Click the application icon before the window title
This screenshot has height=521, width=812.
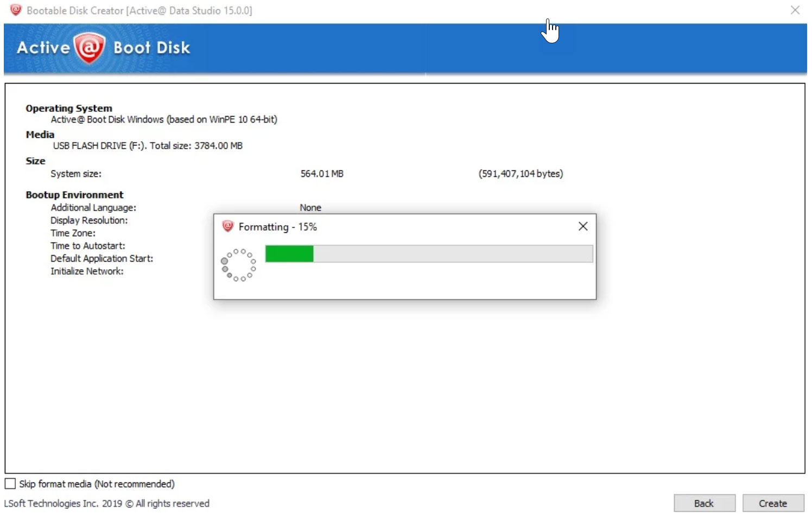[x=16, y=10]
